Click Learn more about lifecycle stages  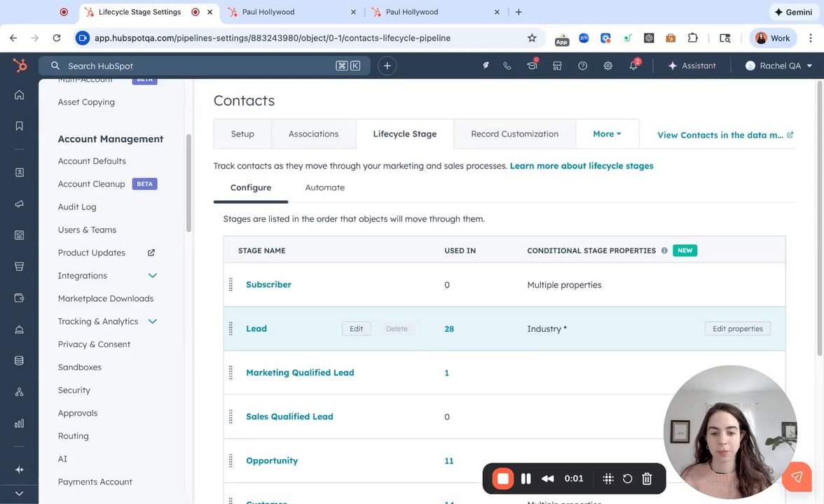click(582, 166)
